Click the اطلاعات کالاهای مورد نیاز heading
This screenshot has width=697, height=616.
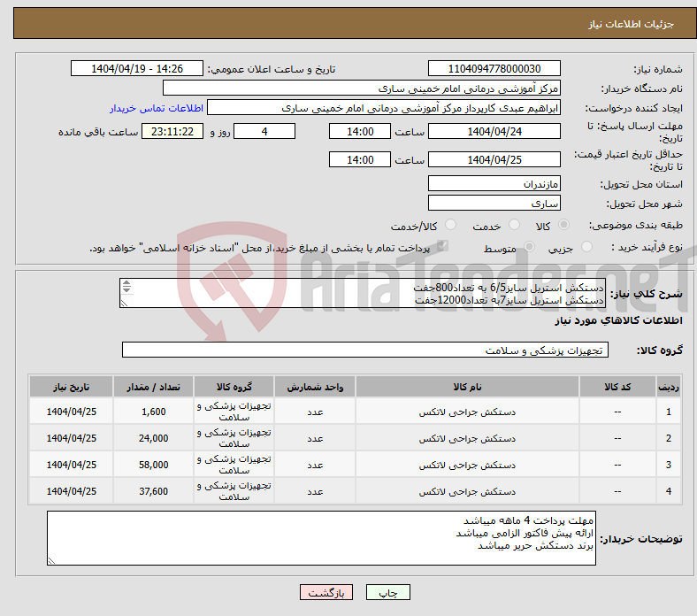tap(618, 320)
